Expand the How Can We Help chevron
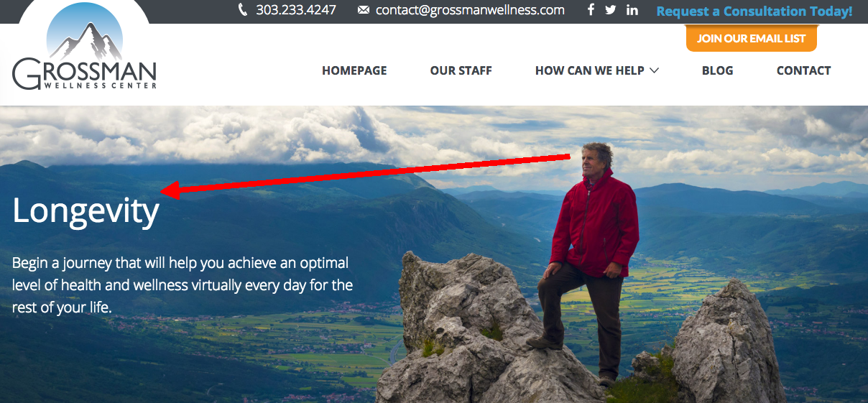 tap(654, 70)
